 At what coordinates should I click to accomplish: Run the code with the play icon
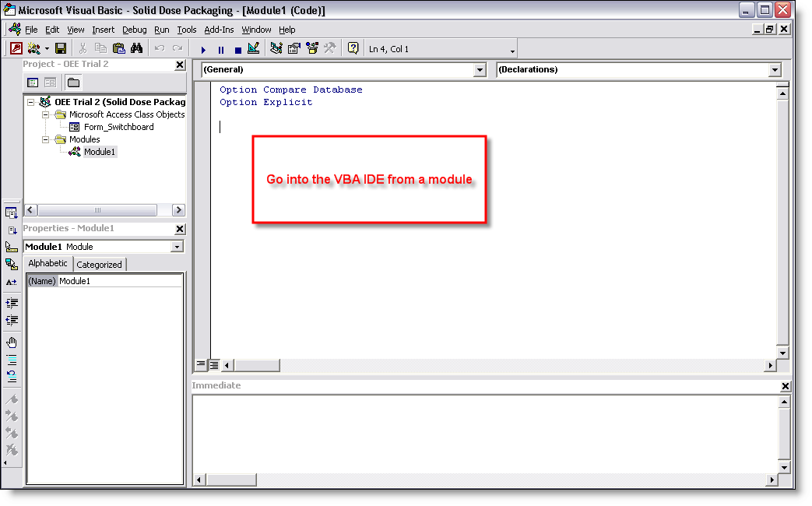pos(203,50)
